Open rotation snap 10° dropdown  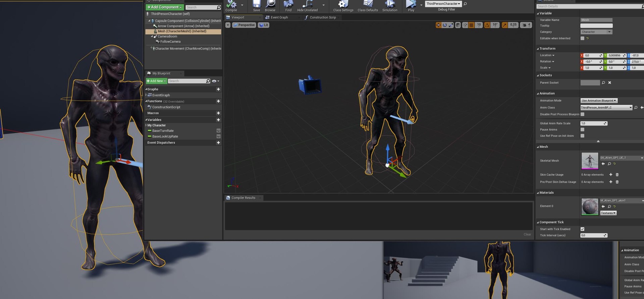point(495,25)
